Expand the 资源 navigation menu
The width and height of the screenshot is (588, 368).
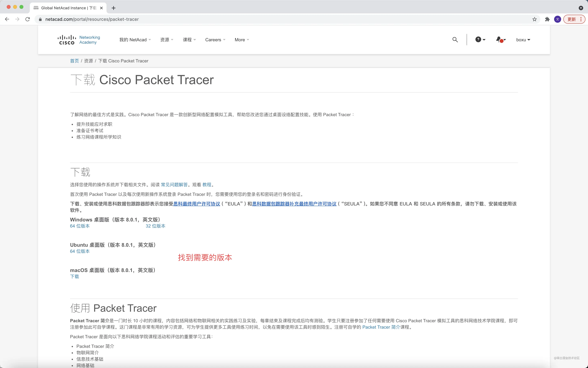(167, 40)
